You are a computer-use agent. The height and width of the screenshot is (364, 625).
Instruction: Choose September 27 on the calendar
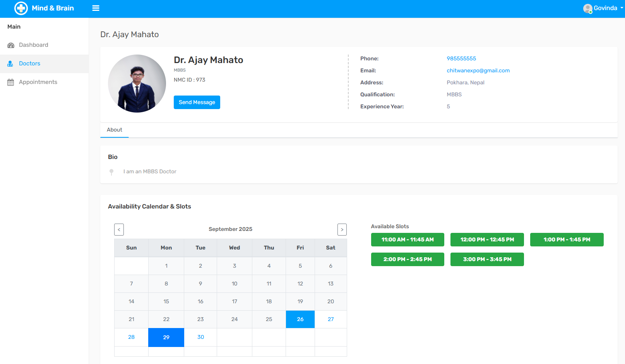pyautogui.click(x=330, y=319)
